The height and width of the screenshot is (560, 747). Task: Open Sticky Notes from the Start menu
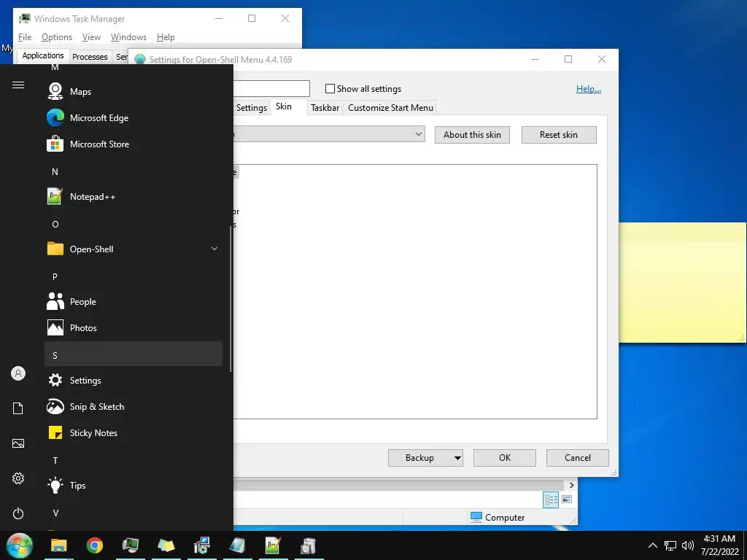pos(133,432)
